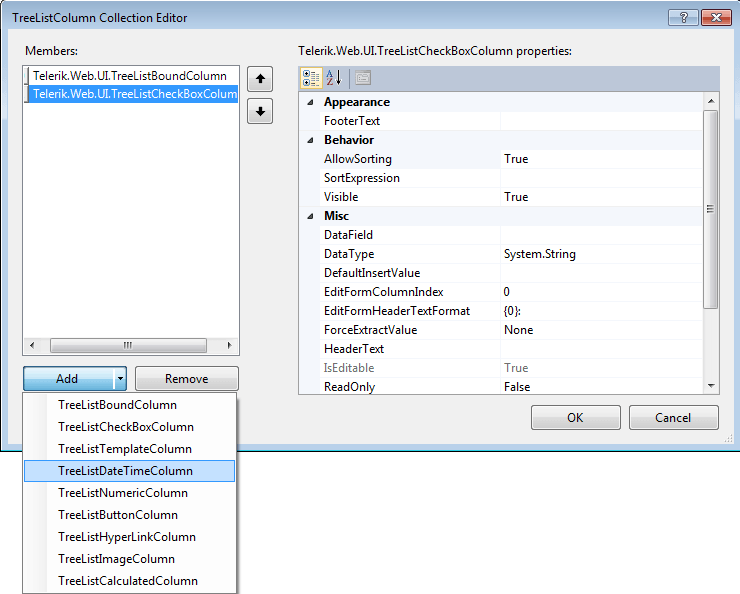Click EditFormColumnIndex value 0

tap(601, 292)
